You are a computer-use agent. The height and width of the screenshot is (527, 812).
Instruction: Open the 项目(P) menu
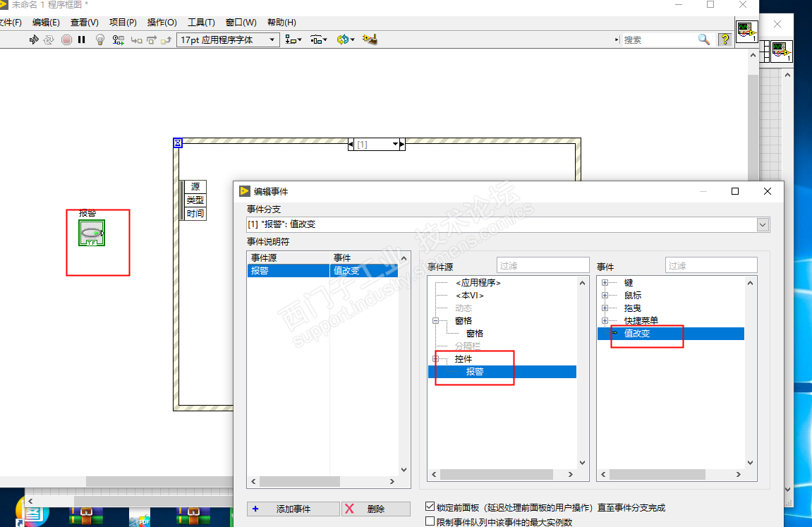123,23
